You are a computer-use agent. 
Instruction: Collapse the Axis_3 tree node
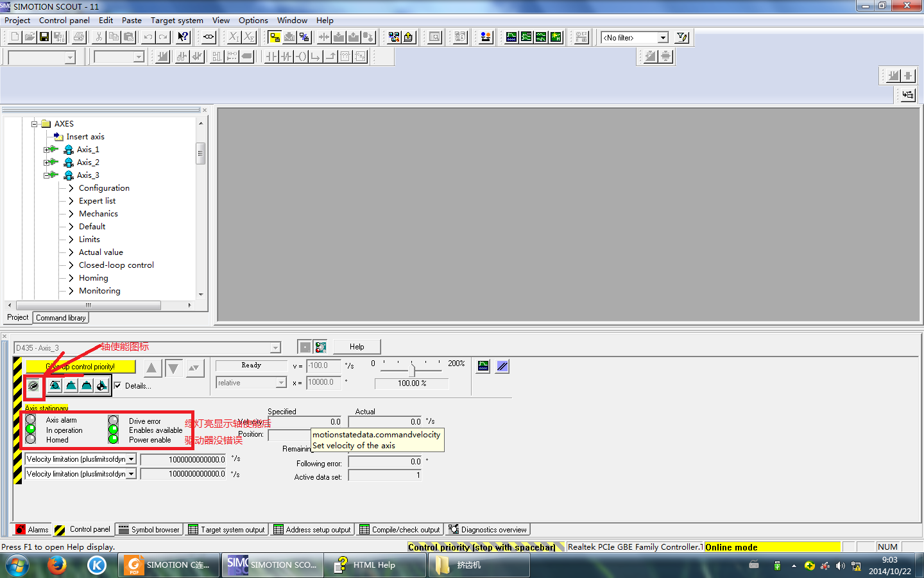[47, 175]
